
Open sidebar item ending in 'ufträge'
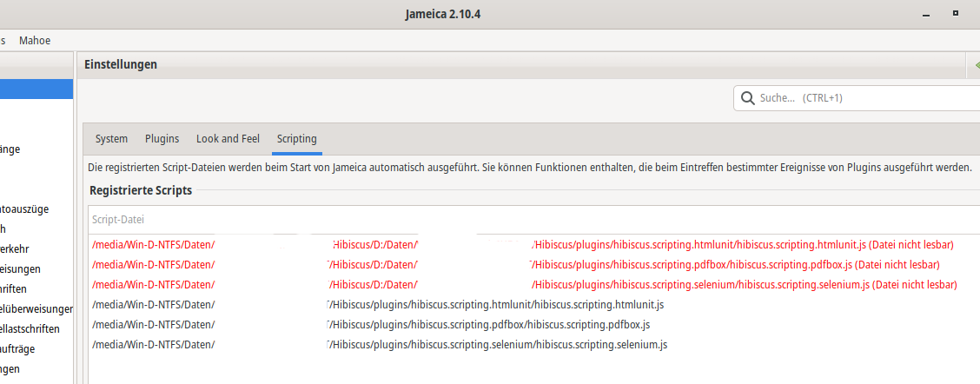pyautogui.click(x=17, y=349)
